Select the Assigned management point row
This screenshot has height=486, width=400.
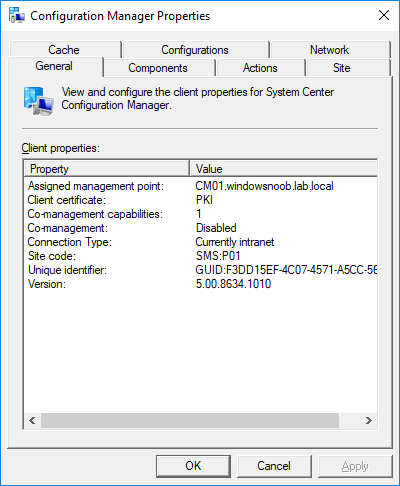pos(201,186)
